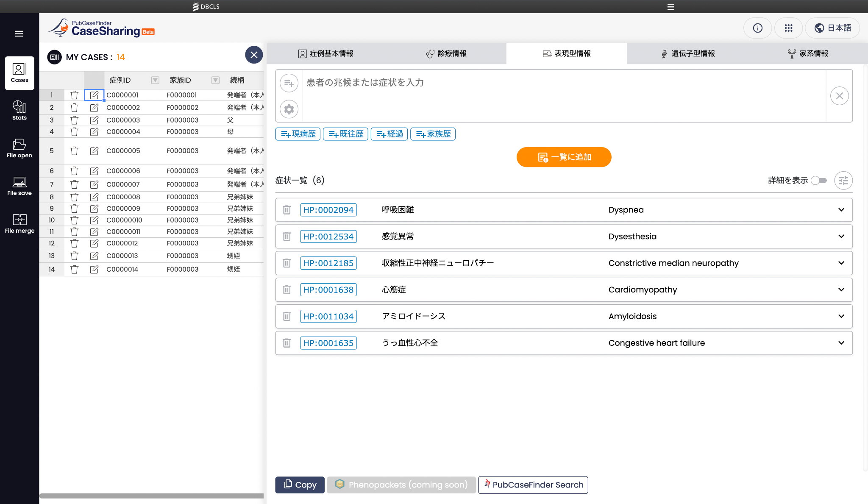Expand the Amyloidosis row chevron
Screen dimensions: 868x504
click(x=841, y=316)
